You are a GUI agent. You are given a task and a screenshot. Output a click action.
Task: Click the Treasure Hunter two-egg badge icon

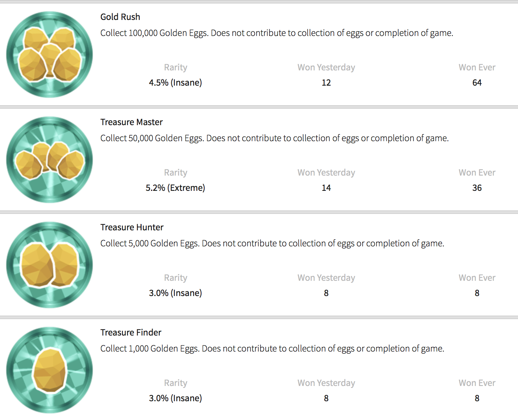click(x=50, y=265)
